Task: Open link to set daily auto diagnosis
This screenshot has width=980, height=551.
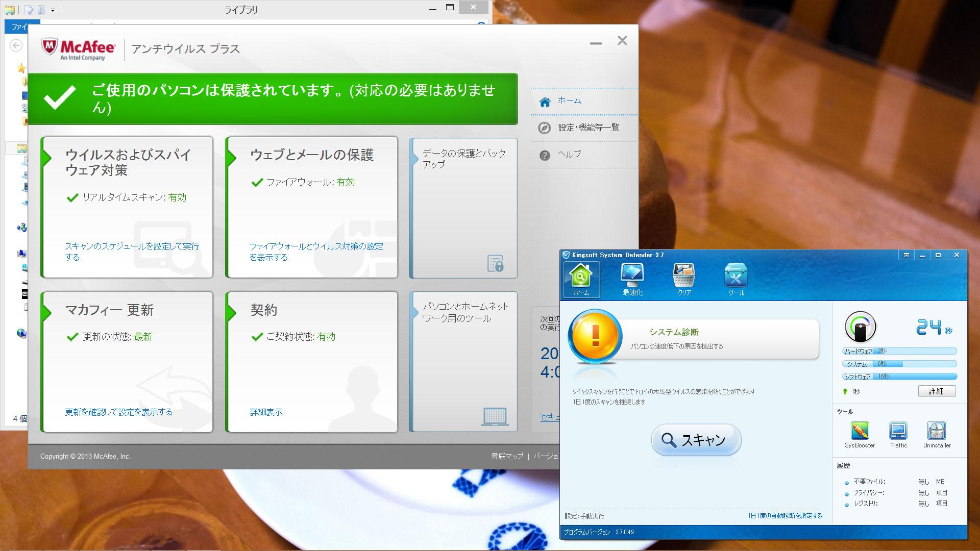Action: tap(785, 516)
